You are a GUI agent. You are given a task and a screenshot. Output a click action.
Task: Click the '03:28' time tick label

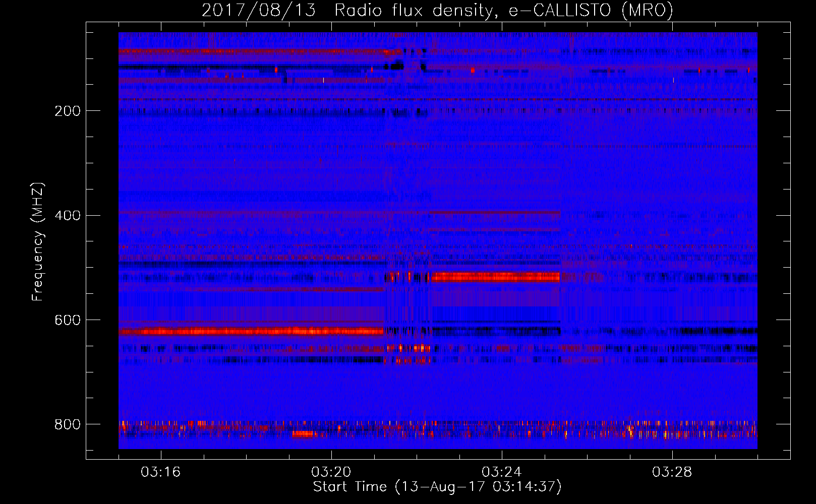(x=672, y=472)
